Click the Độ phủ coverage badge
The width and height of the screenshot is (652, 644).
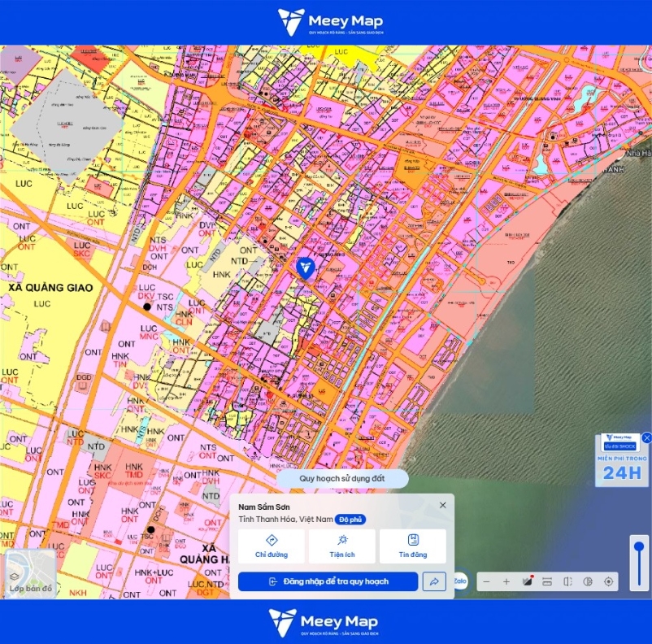[x=350, y=520]
